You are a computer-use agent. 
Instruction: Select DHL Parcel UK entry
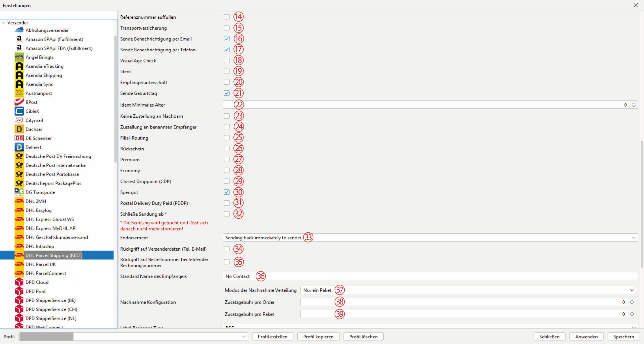click(x=41, y=264)
